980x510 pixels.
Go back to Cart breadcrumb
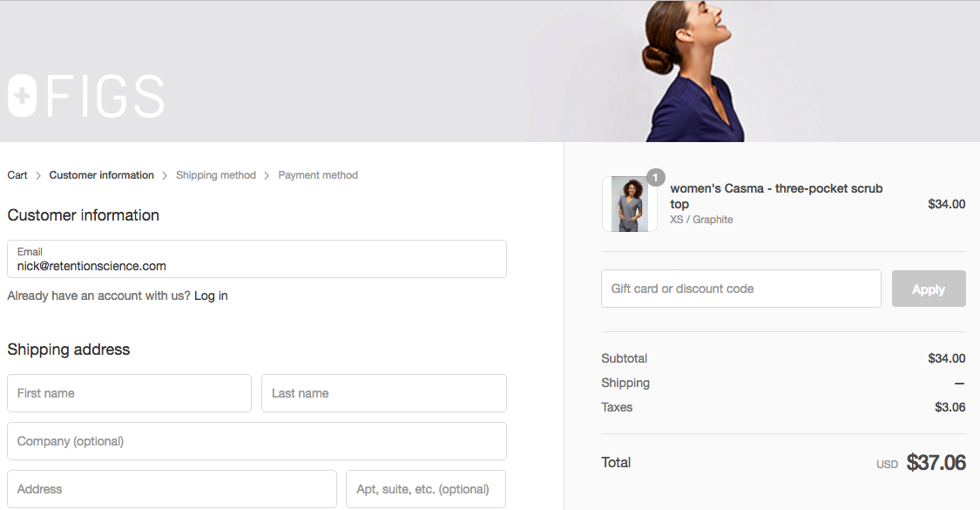click(17, 175)
